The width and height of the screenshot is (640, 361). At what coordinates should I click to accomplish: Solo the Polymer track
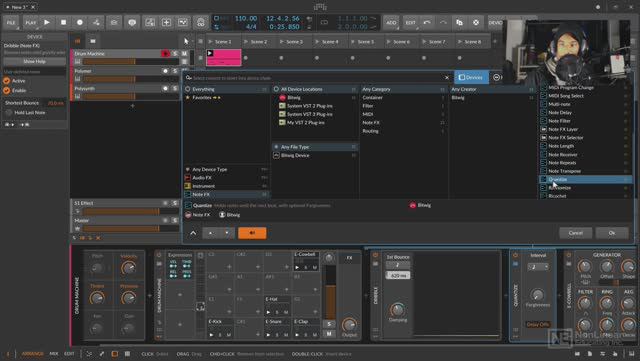tap(175, 71)
